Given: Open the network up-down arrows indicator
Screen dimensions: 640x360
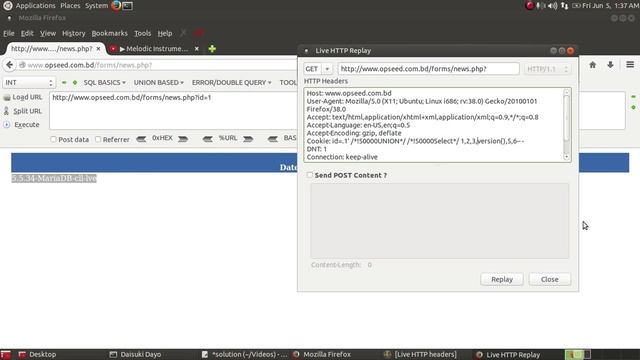Looking at the screenshot, I should coord(564,6).
